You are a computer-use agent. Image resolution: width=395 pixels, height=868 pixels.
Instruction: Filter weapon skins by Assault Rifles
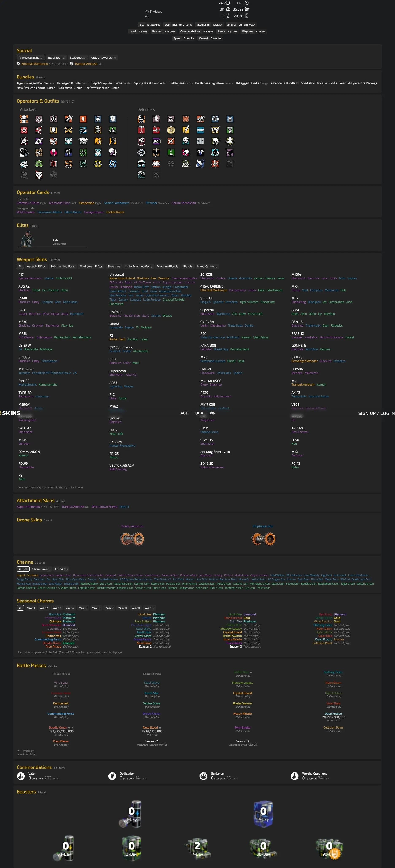pyautogui.click(x=36, y=267)
